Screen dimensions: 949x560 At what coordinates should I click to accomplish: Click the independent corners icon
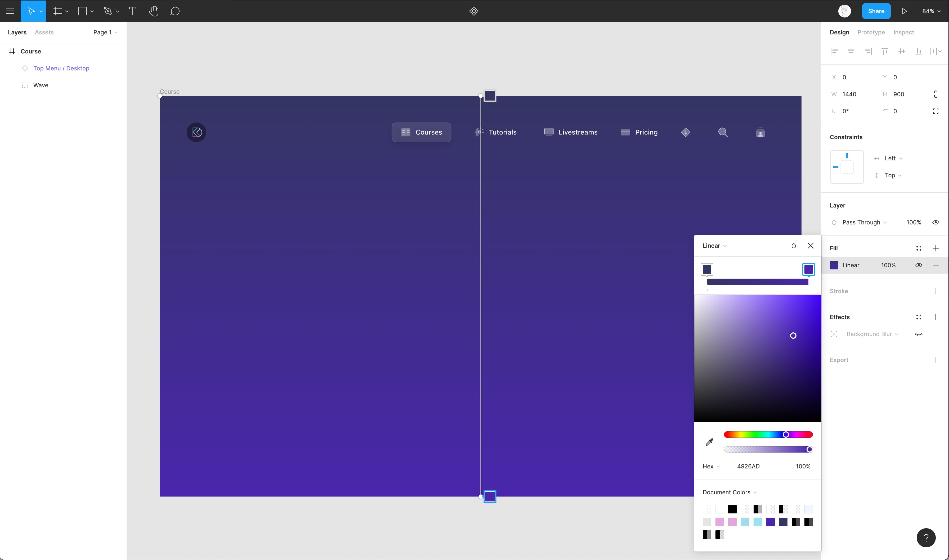935,111
